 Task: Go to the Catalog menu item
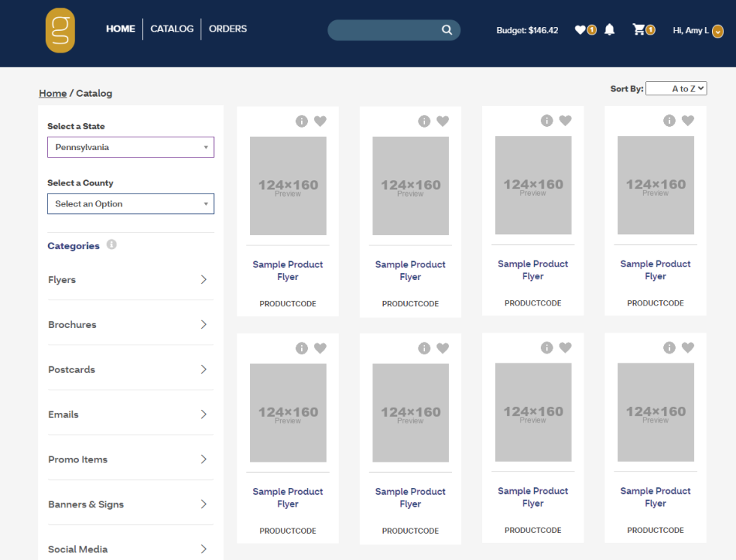[172, 29]
